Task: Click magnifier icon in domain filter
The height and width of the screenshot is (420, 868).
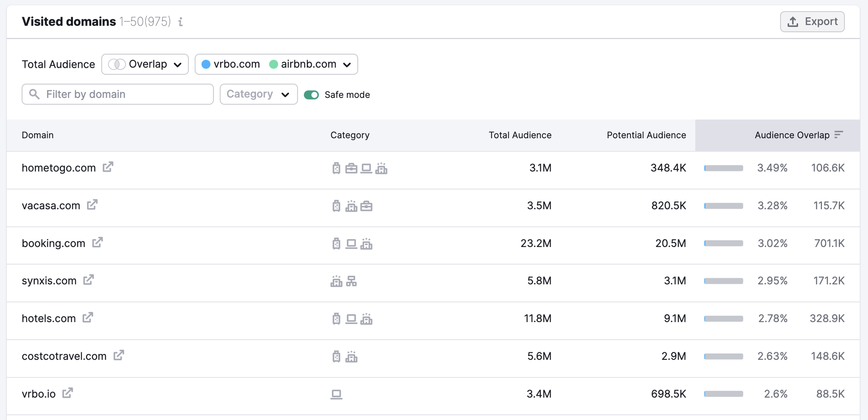Action: (x=34, y=94)
